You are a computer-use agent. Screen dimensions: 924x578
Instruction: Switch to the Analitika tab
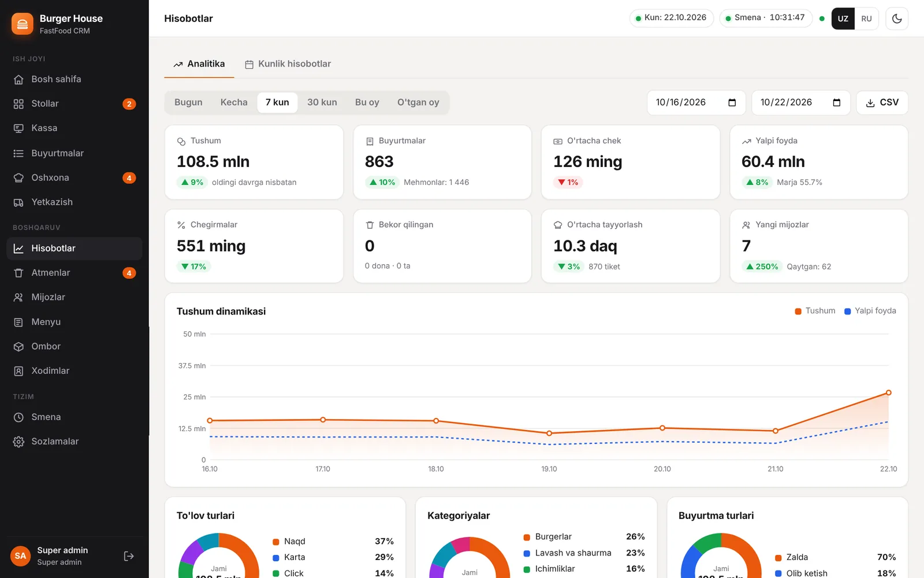(199, 64)
